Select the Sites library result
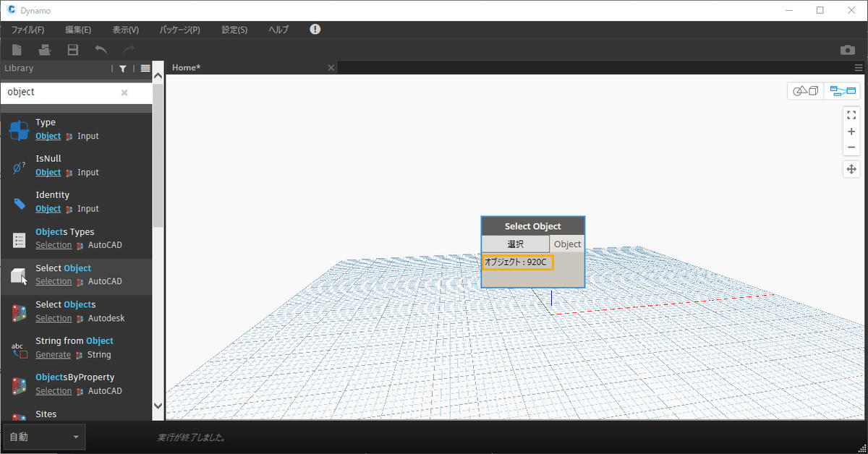The image size is (868, 454). click(x=76, y=414)
